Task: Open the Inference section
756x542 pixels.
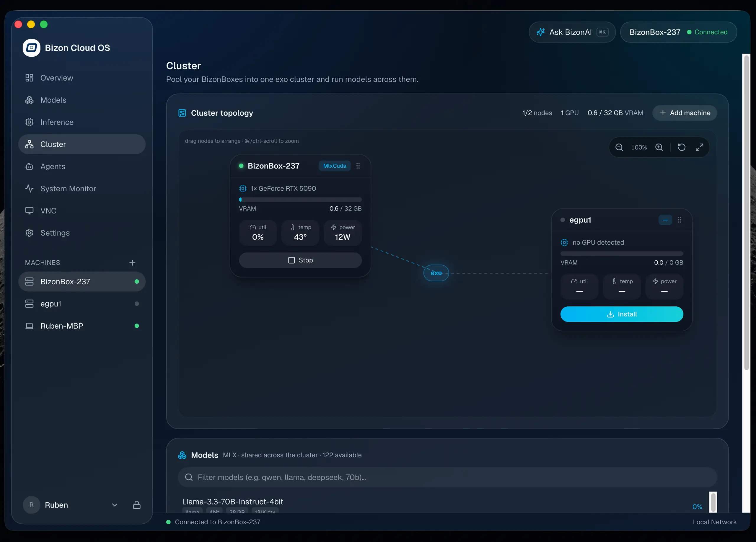Action: click(x=82, y=122)
